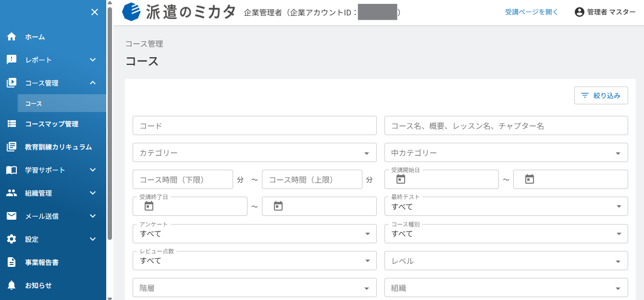Click the Home house icon
644x300 pixels.
(x=12, y=37)
